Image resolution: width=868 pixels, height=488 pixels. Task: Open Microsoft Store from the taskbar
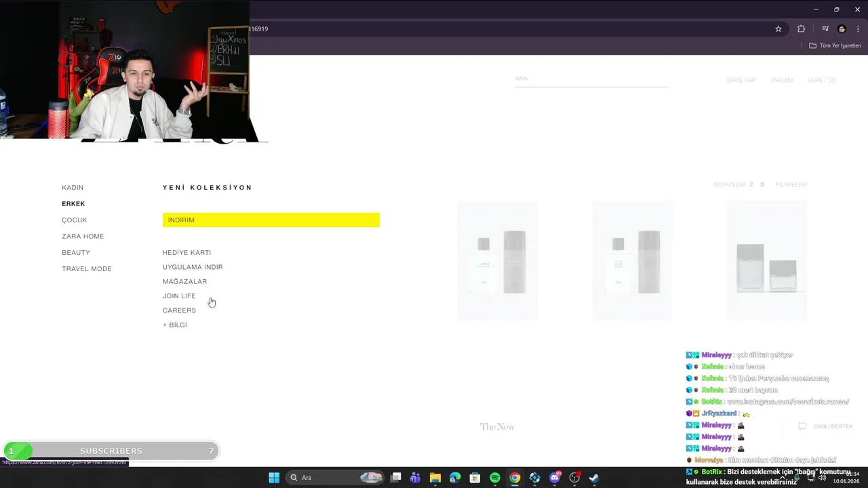tap(475, 478)
